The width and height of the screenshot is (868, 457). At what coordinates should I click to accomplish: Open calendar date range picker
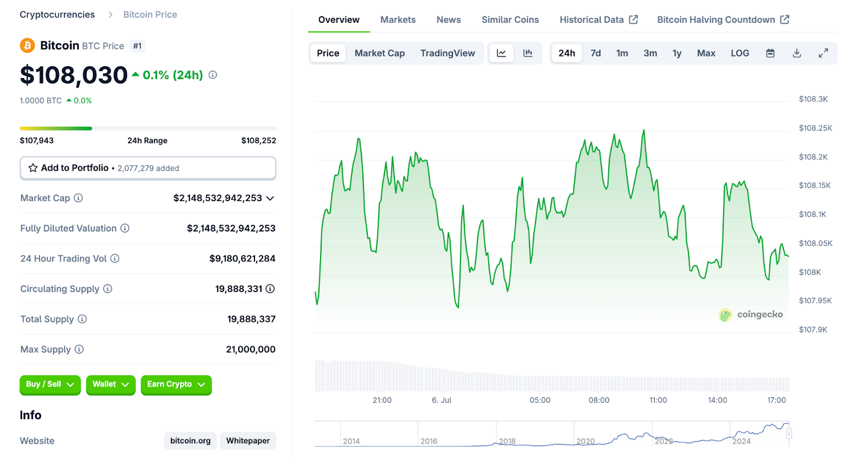coord(770,53)
